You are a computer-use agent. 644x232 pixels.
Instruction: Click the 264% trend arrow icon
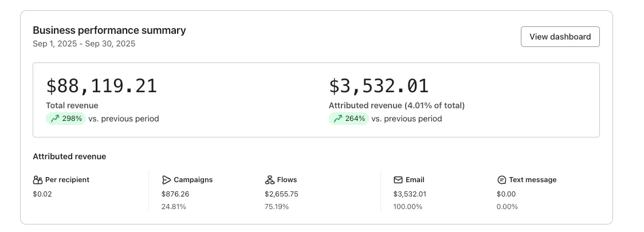pos(338,119)
